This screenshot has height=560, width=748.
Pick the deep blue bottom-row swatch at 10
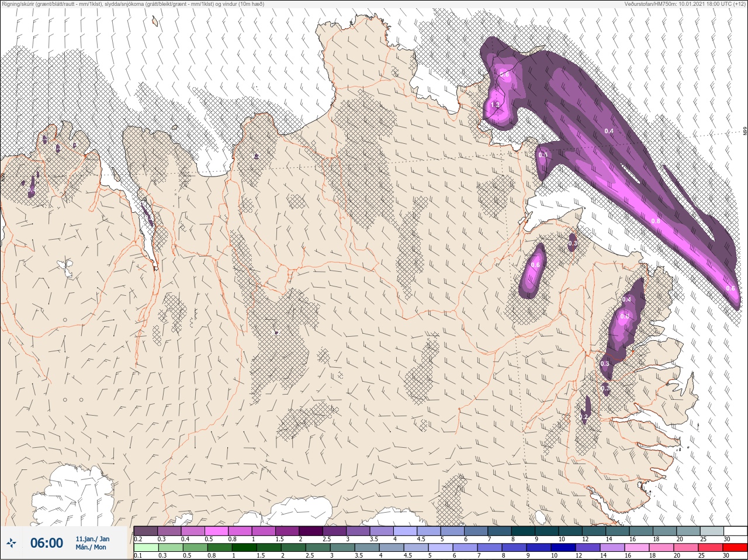tap(563, 548)
